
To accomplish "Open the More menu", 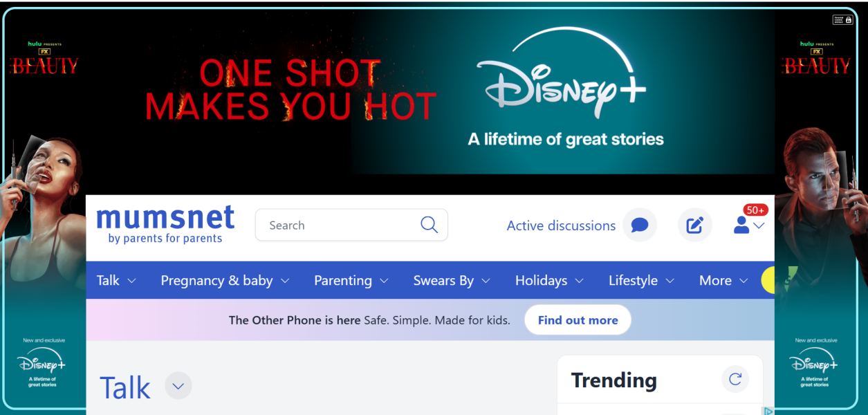I will (x=724, y=280).
